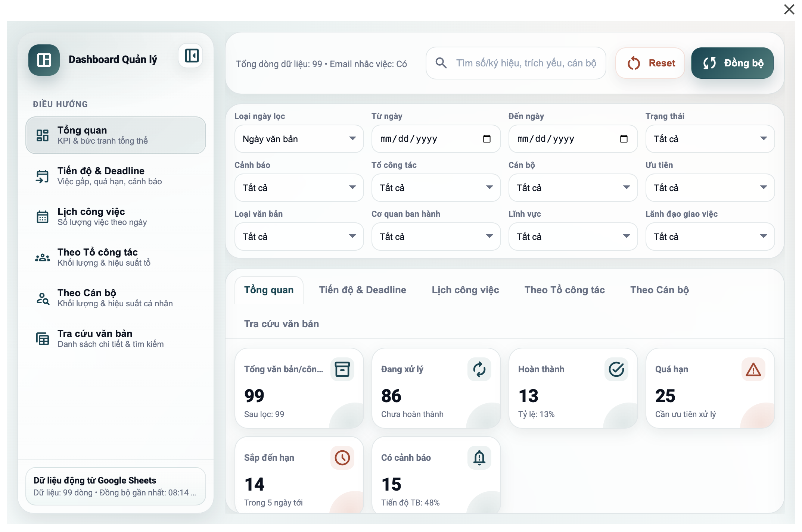Click the refresh icon on Đang xử lý card
The height and width of the screenshot is (532, 802).
point(479,369)
